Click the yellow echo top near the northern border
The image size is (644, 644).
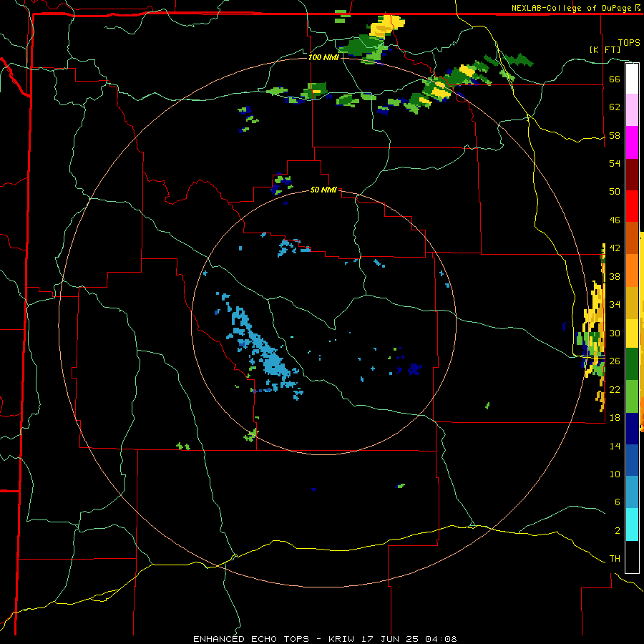click(x=386, y=26)
